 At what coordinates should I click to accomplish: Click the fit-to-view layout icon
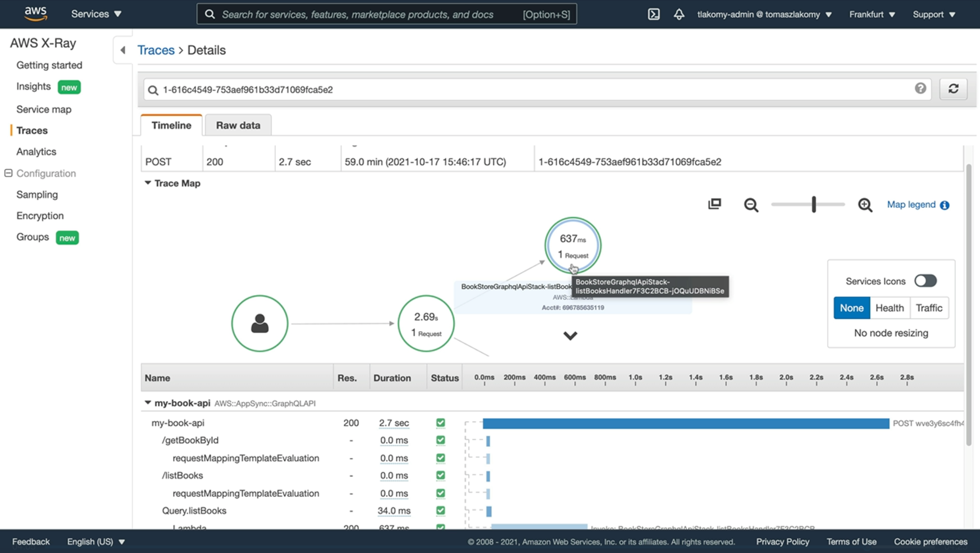[x=715, y=204]
